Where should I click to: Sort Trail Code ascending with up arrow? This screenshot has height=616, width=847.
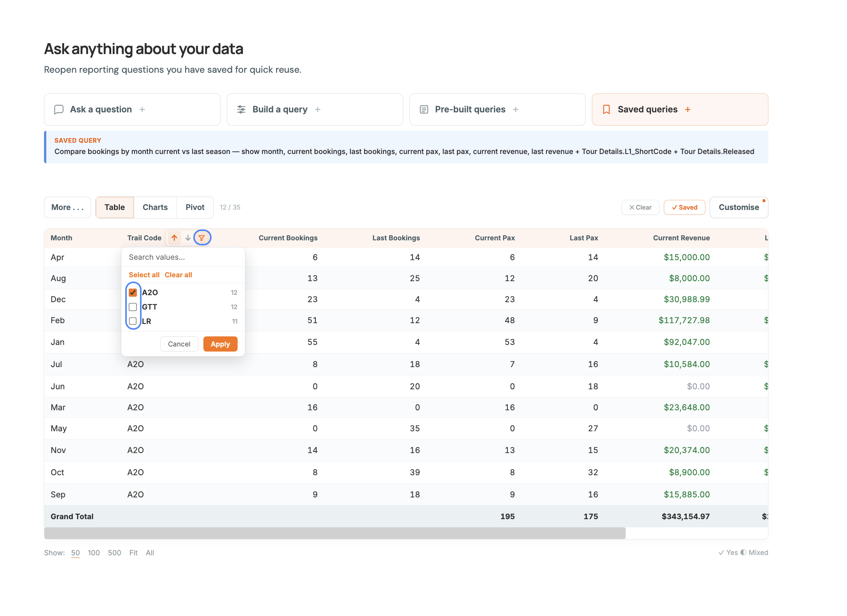[174, 238]
